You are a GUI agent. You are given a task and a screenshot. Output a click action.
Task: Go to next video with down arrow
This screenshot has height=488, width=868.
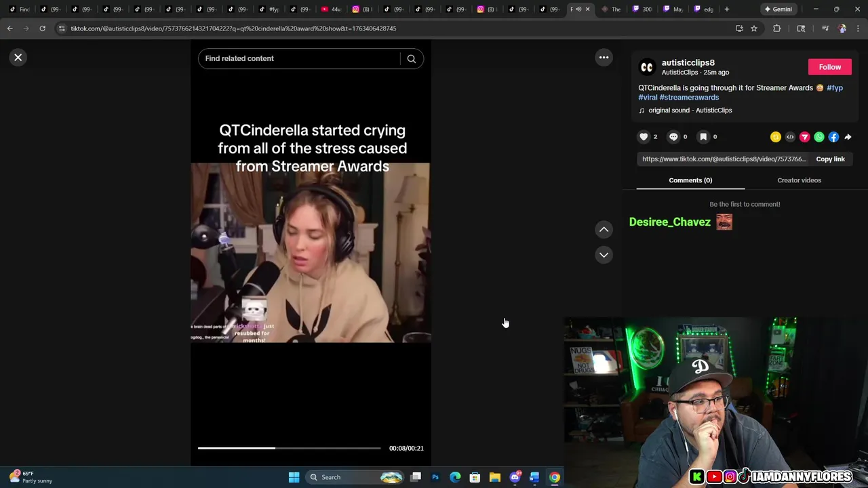click(x=604, y=255)
